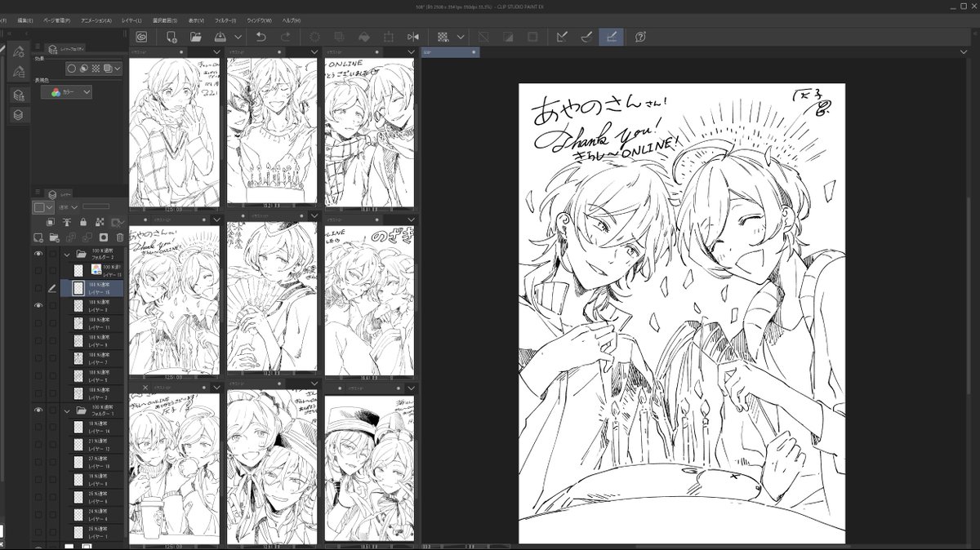Image resolution: width=980 pixels, height=550 pixels.
Task: Hide folder 1 with eye icon
Action: 38,410
